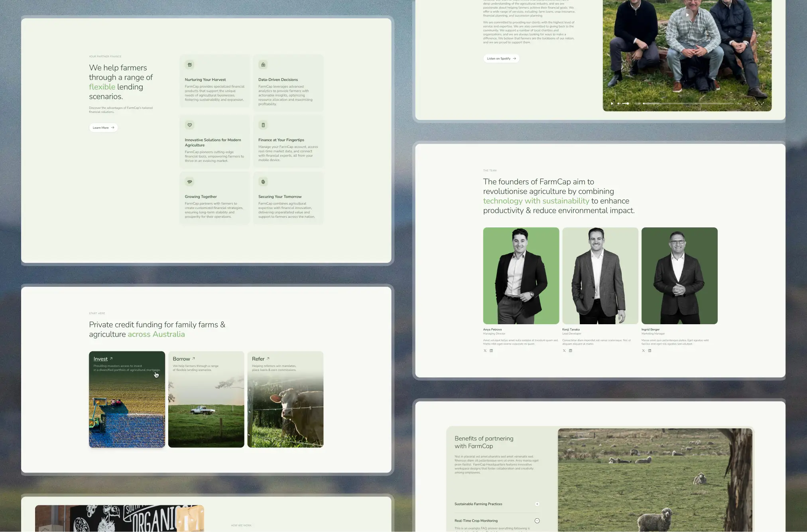The width and height of the screenshot is (807, 532).
Task: Open Anya Petrova's LinkedIn icon
Action: click(491, 351)
